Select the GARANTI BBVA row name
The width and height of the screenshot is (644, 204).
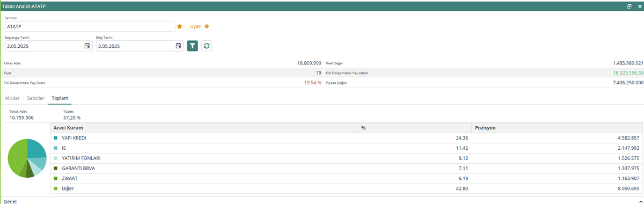pos(78,168)
